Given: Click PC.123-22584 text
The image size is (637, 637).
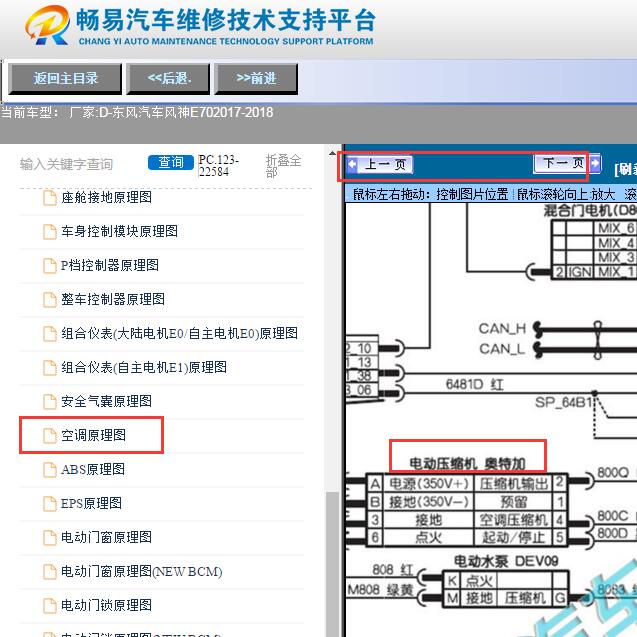Looking at the screenshot, I should (219, 165).
